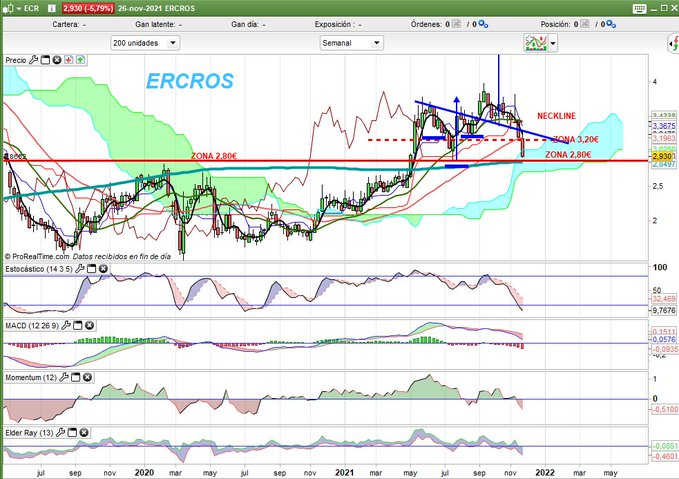679x479 pixels.
Task: Remove the Momentum indicator
Action: coord(87,377)
